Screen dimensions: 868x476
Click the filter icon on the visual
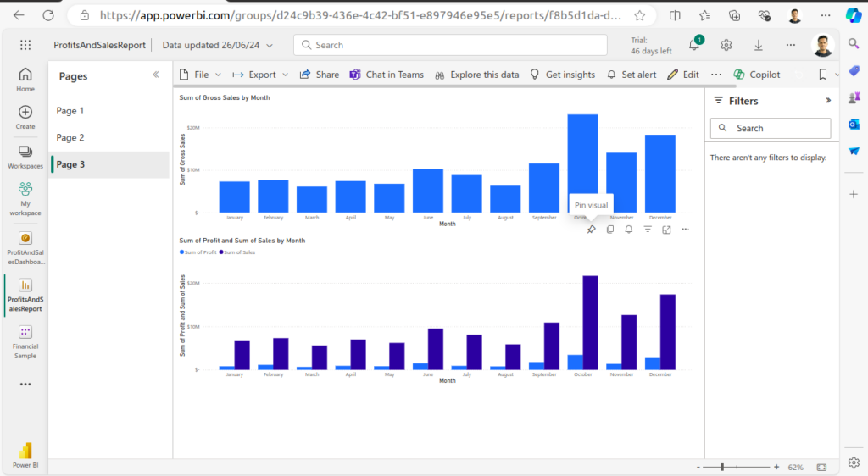648,230
